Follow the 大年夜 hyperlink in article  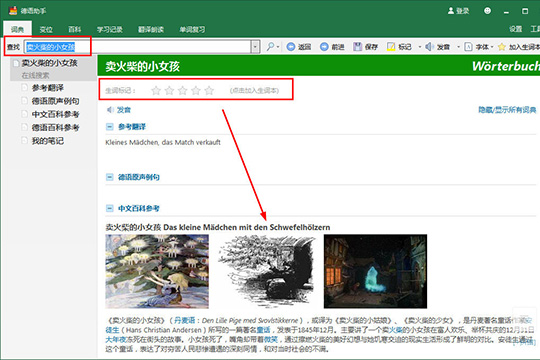(x=115, y=339)
